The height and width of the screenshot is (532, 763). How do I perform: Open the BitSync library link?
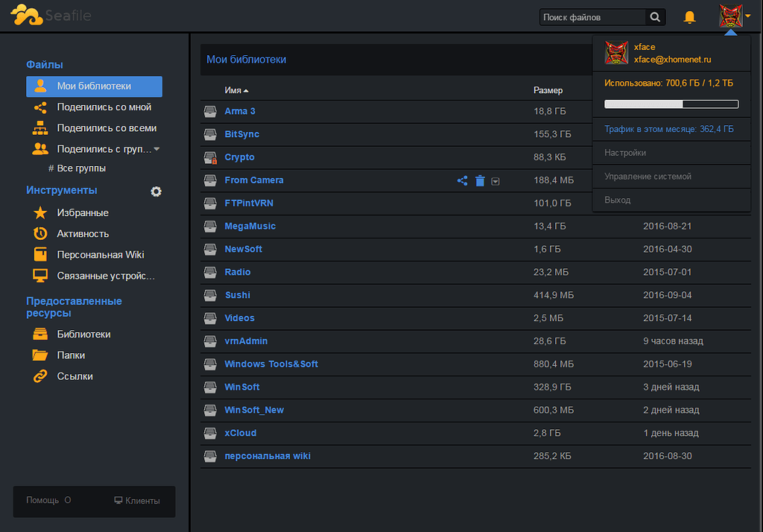pos(242,134)
